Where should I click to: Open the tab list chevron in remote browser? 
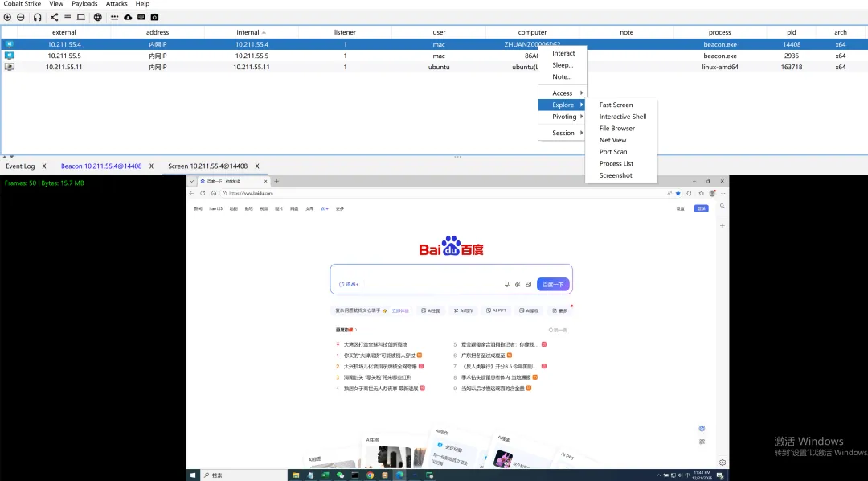(x=191, y=181)
